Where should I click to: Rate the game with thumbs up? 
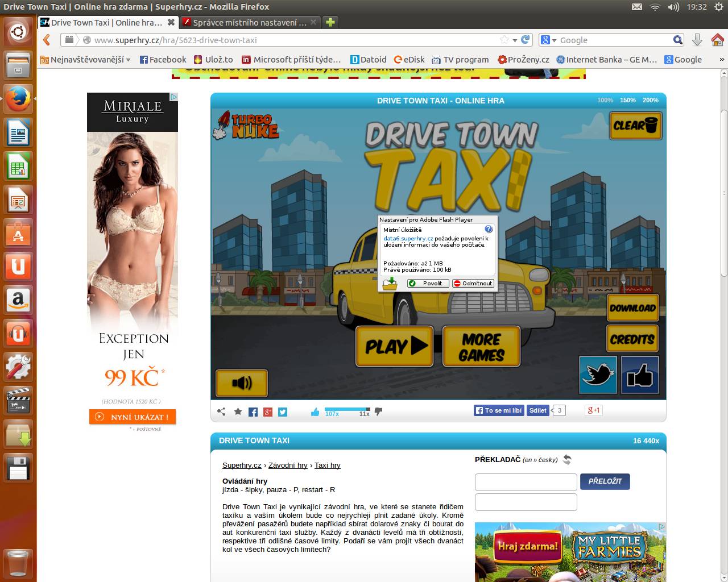(x=315, y=411)
